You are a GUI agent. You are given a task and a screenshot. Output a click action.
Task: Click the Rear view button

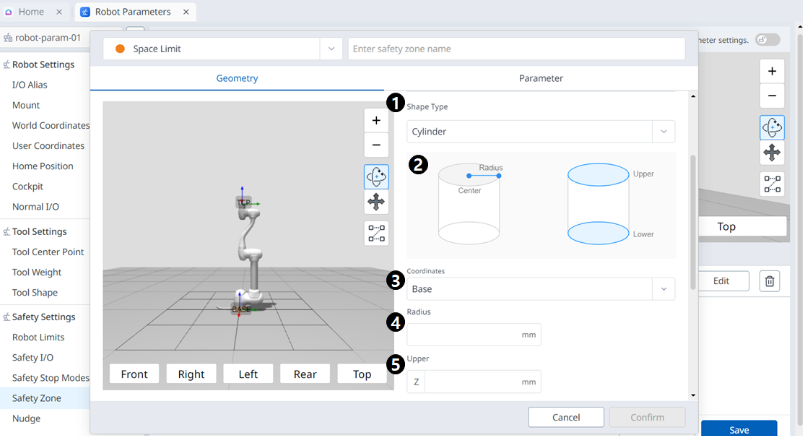pyautogui.click(x=305, y=374)
